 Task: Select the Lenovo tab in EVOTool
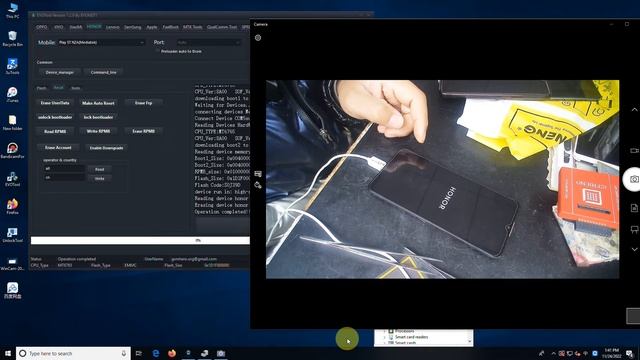click(x=113, y=27)
